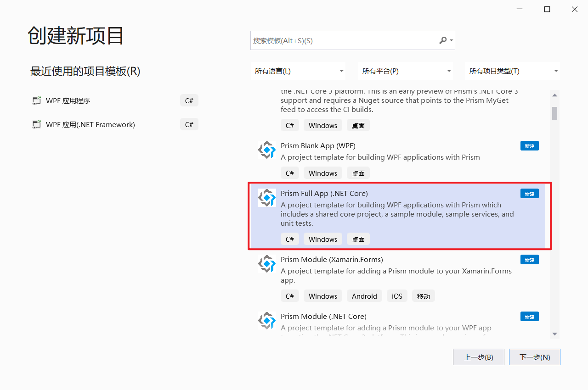Select the Prism Module (.NET Core) title
This screenshot has width=588, height=390.
tap(323, 316)
